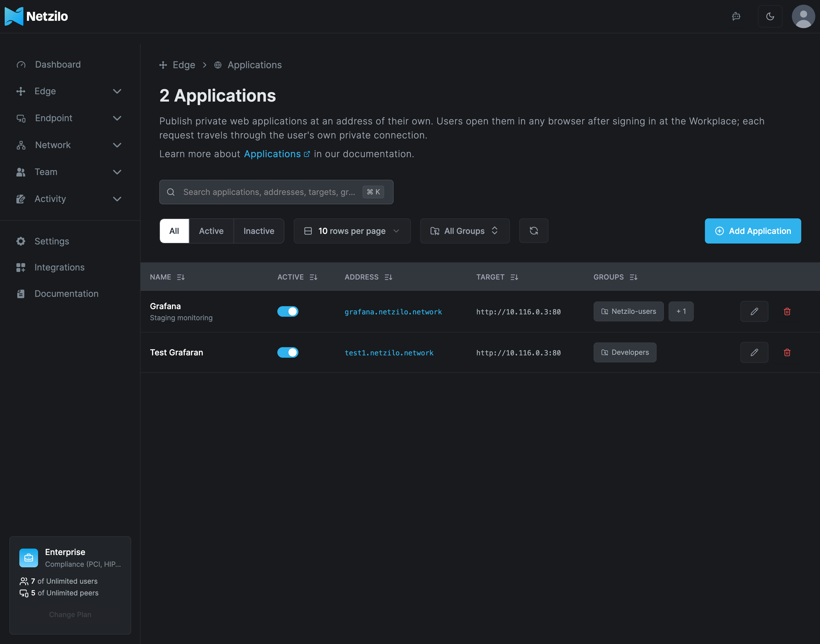Delete the Test Grafaran application trash icon
The height and width of the screenshot is (644, 820).
[787, 352]
